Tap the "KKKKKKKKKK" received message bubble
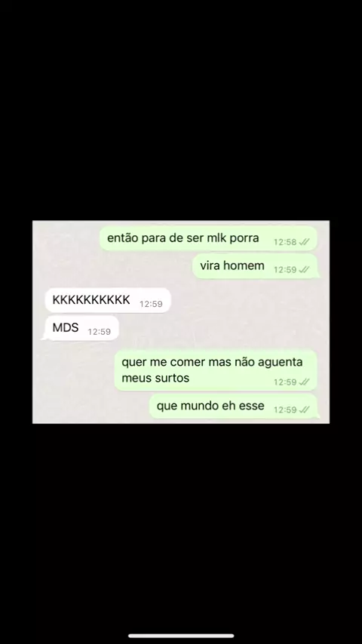Image resolution: width=362 pixels, height=644 pixels. pyautogui.click(x=108, y=300)
